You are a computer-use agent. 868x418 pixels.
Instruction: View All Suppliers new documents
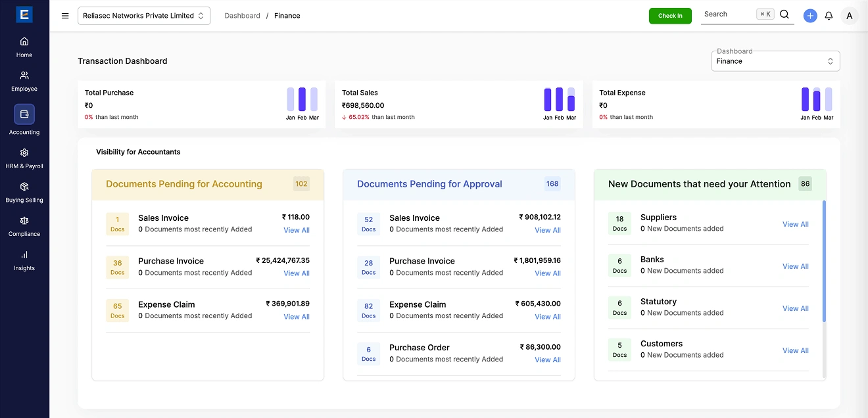click(795, 224)
